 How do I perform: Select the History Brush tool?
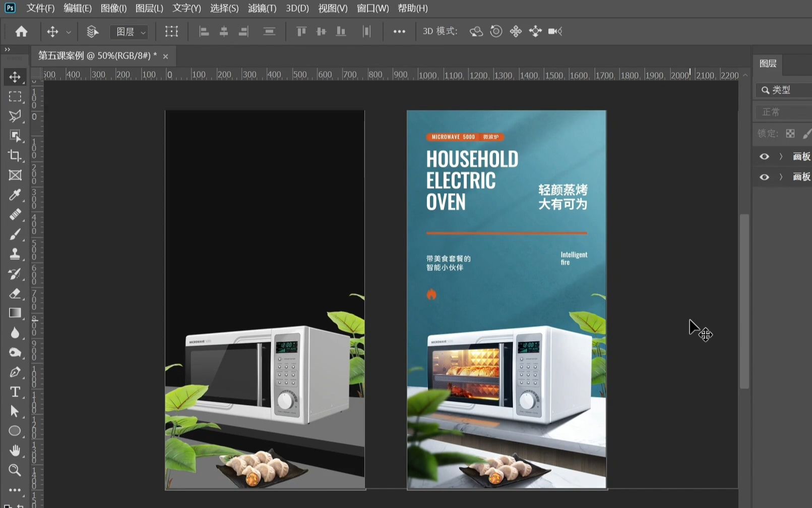pos(15,273)
